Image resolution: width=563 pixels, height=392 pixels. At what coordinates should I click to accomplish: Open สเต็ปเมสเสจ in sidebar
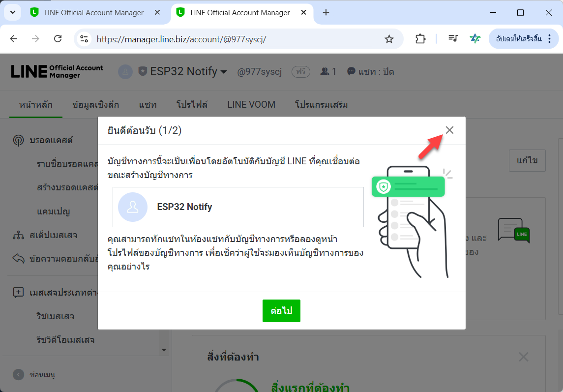click(54, 235)
